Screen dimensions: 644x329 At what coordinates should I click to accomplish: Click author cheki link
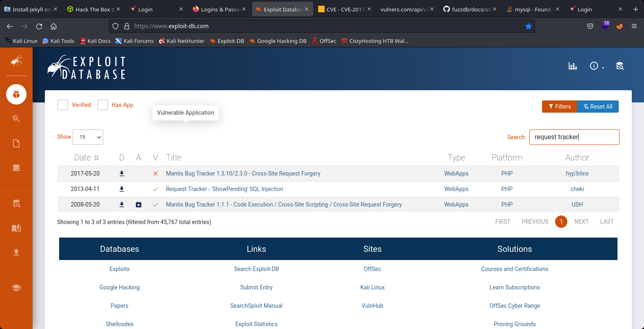point(577,189)
